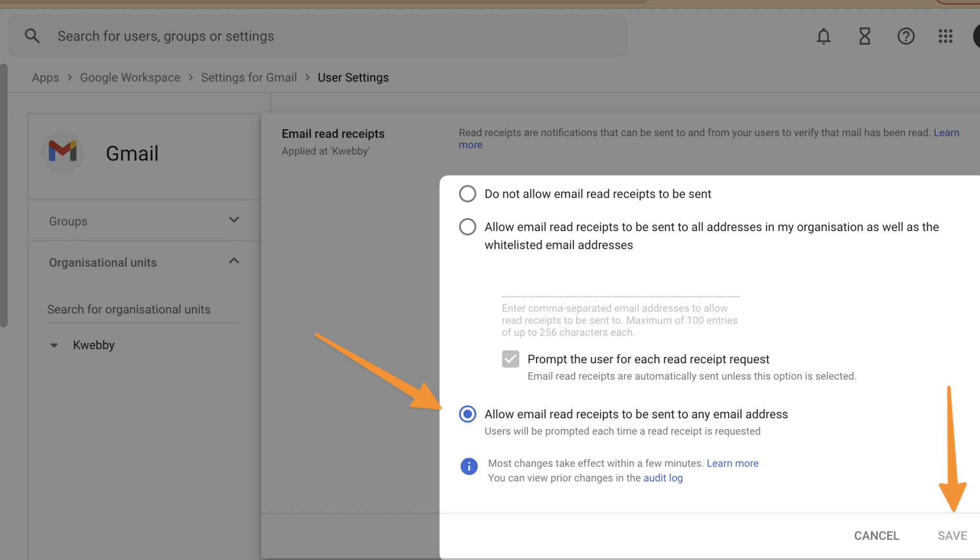Click the Organisational units label
Viewport: 980px width, 560px height.
[103, 262]
